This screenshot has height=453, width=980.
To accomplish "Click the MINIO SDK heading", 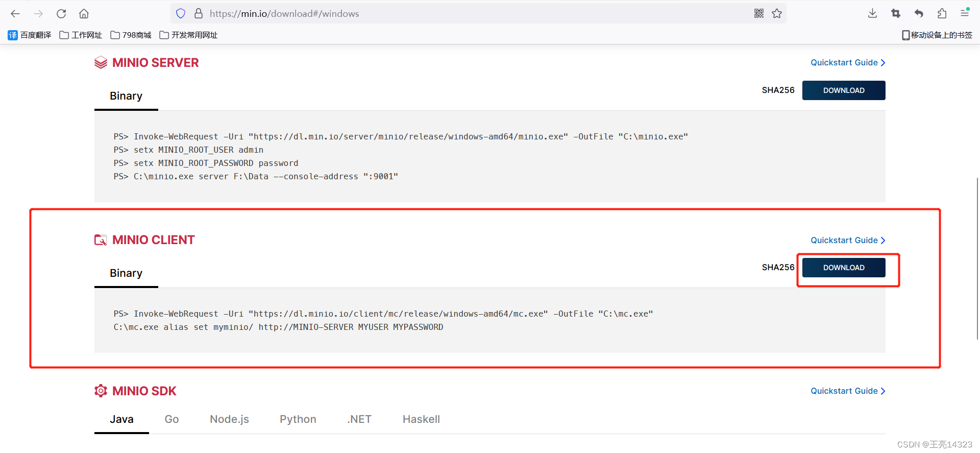I will [144, 391].
